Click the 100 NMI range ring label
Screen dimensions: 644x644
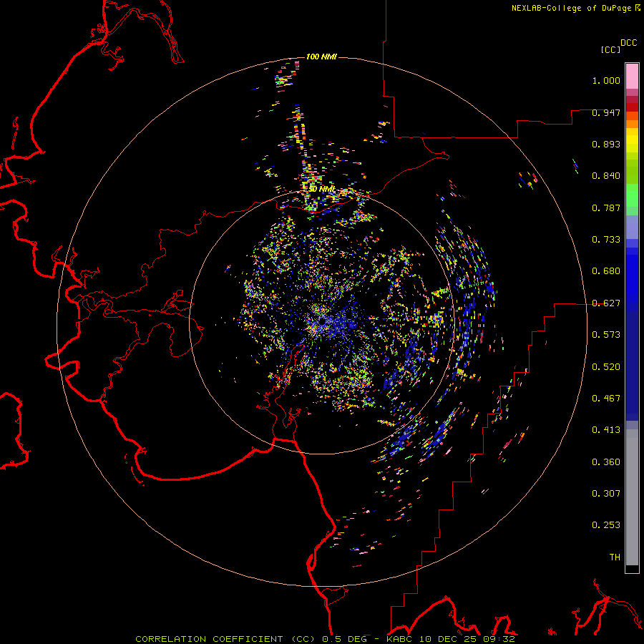coord(321,57)
